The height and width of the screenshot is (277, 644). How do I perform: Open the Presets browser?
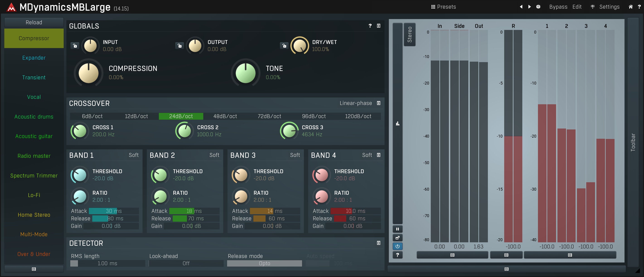(x=443, y=7)
